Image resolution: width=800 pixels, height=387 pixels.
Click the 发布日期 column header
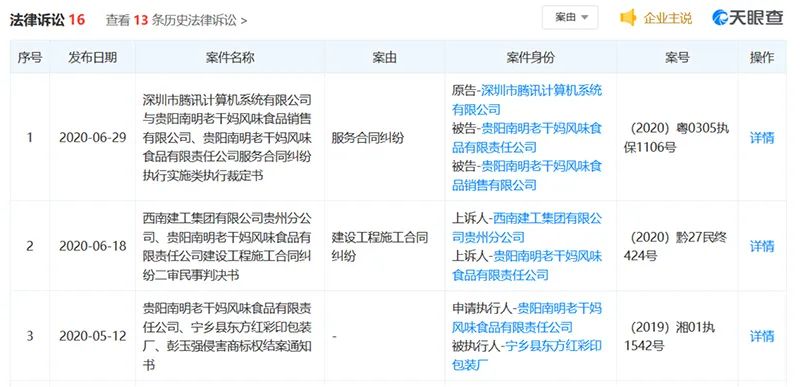(92, 57)
